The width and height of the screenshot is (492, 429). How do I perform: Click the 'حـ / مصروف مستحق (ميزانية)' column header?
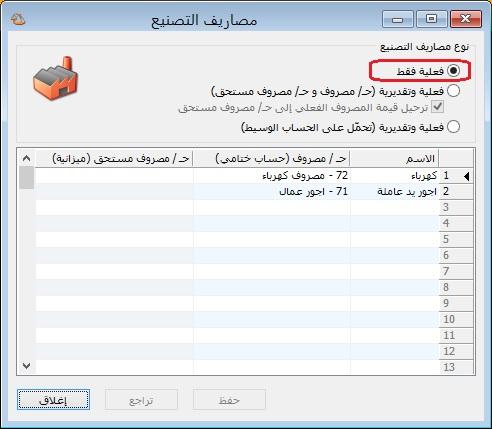tap(114, 158)
